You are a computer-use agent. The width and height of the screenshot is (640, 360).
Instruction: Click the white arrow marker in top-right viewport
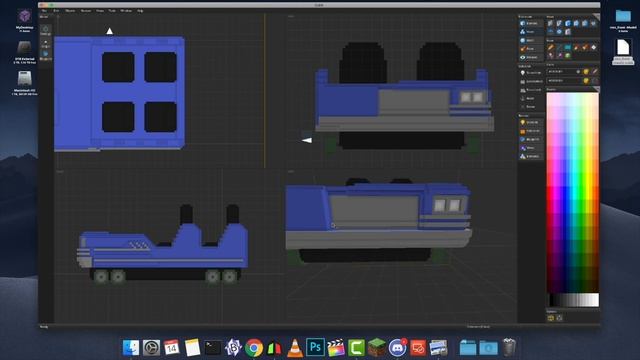point(307,140)
